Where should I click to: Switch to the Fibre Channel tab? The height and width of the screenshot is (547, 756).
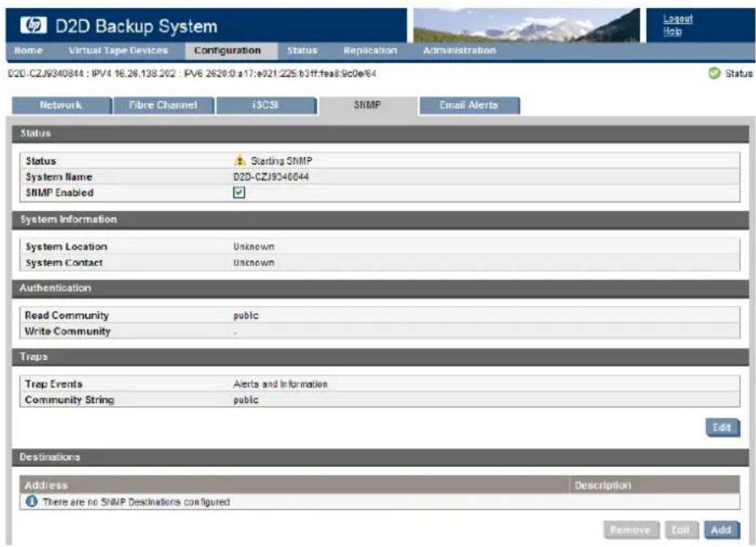pos(164,105)
